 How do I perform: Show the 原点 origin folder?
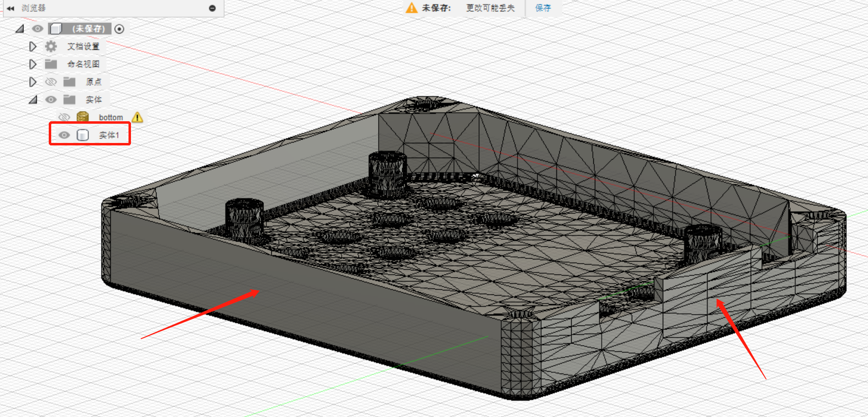click(51, 82)
